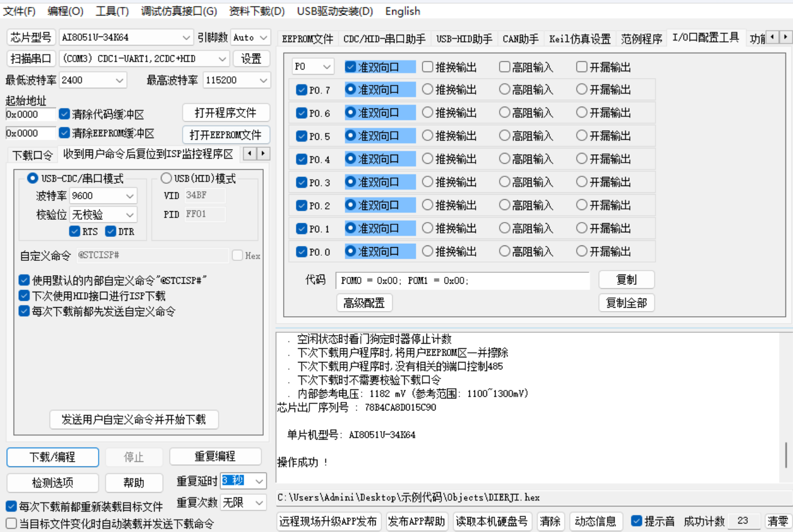The height and width of the screenshot is (532, 793).
Task: Start programming with 下载/编程 button
Action: [x=53, y=457]
